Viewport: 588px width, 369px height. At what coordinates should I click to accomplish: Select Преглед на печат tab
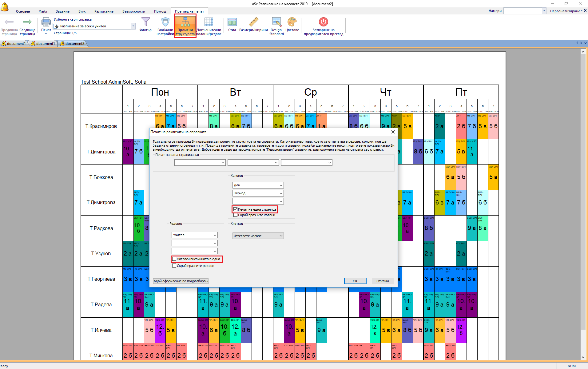[189, 11]
